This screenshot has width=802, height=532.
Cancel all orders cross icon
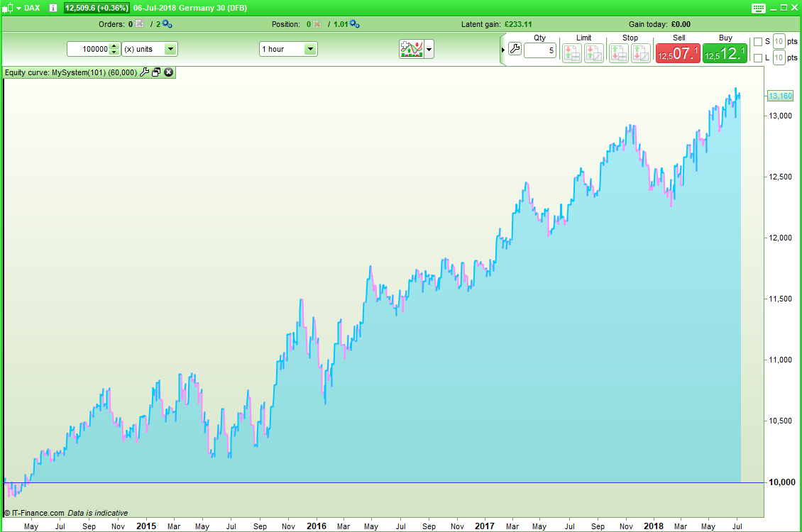click(x=139, y=24)
